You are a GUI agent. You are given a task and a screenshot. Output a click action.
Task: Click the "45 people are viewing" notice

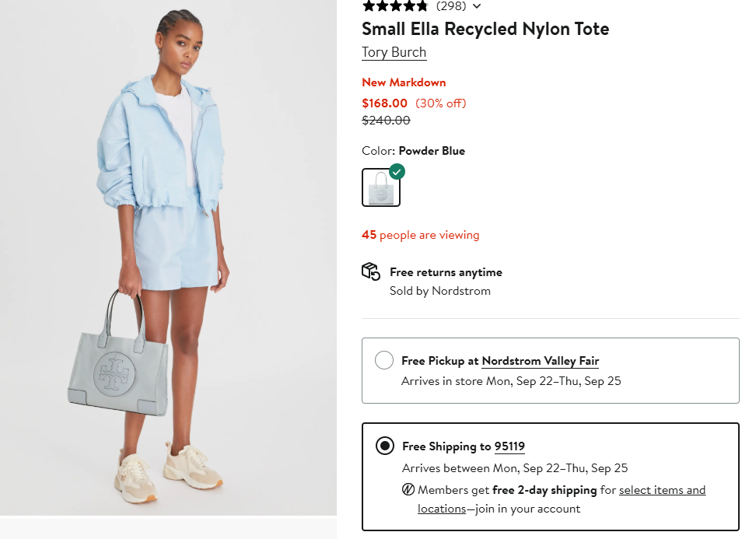[420, 235]
